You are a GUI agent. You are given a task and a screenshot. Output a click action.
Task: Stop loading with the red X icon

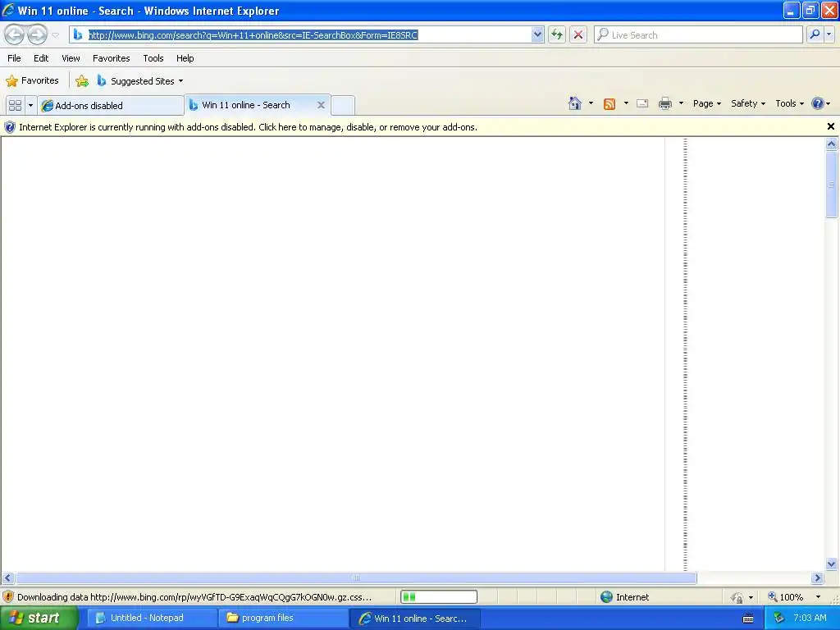point(578,34)
